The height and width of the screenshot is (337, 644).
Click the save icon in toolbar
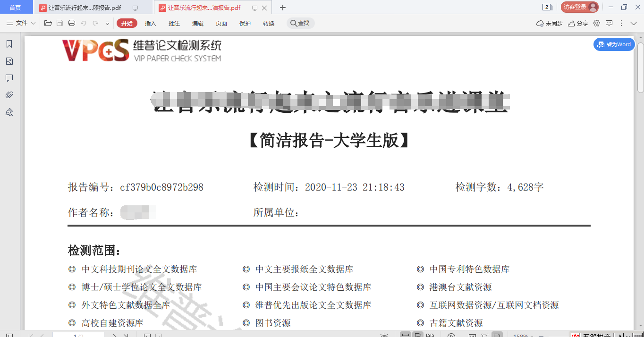click(x=59, y=23)
